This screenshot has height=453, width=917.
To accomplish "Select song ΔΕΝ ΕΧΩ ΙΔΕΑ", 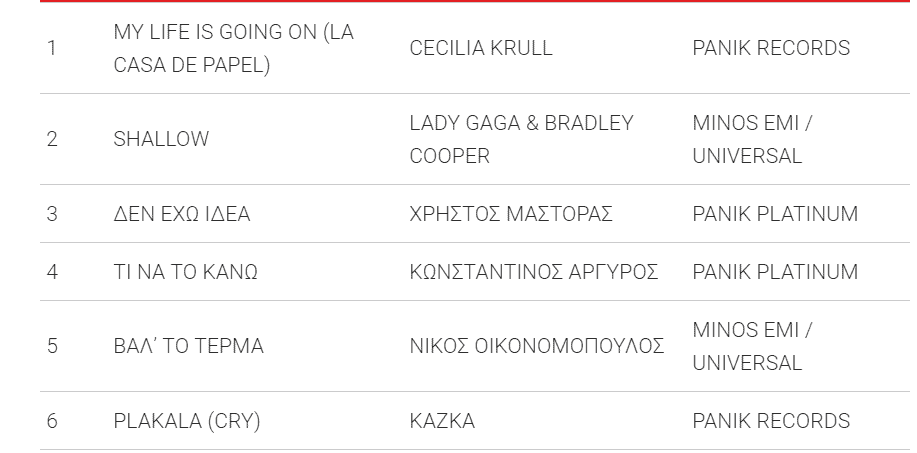I will click(182, 214).
